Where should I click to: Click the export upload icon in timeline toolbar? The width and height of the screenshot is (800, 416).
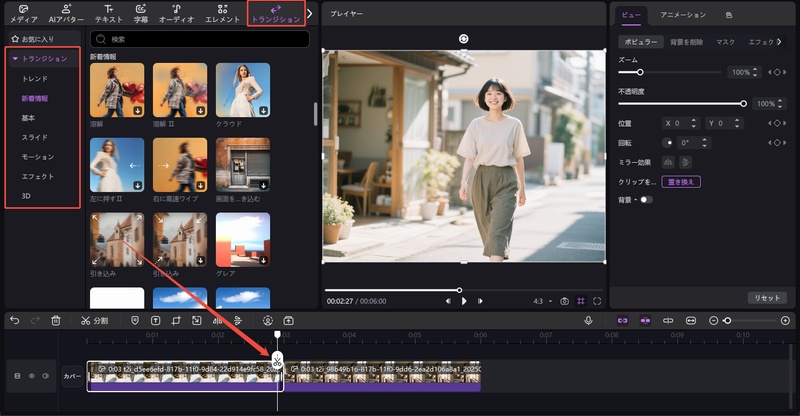[288, 321]
